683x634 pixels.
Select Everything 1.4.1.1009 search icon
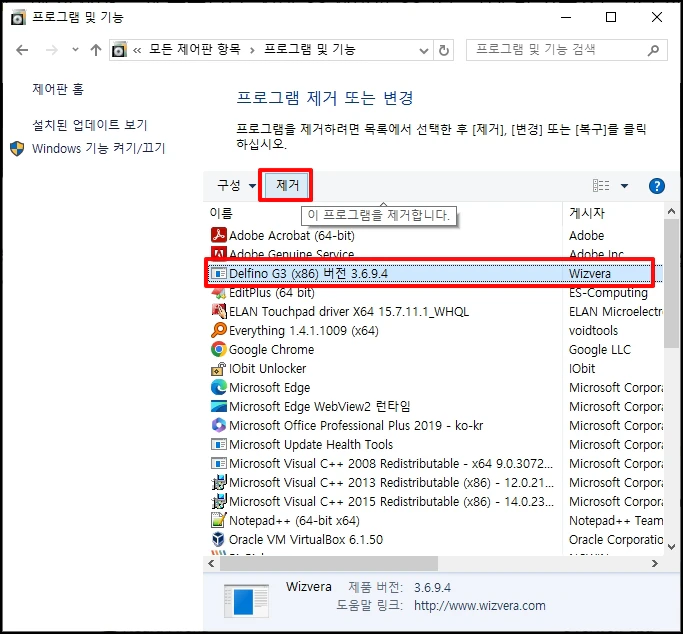click(219, 330)
